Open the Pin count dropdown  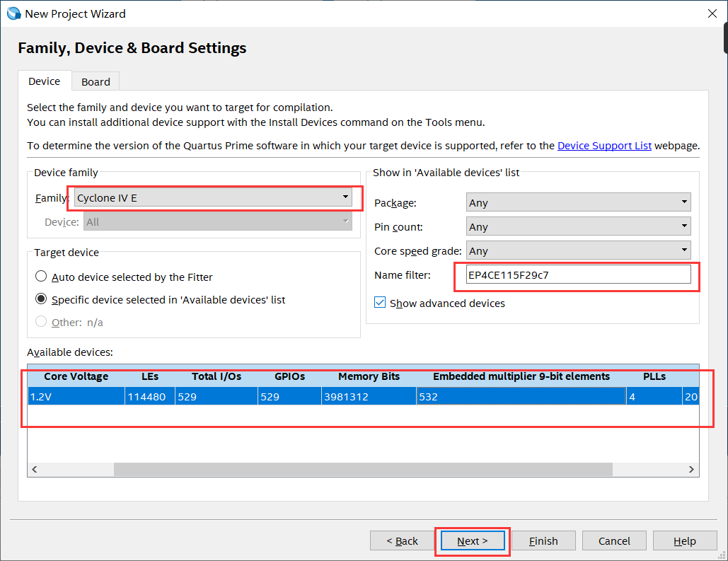coord(579,226)
